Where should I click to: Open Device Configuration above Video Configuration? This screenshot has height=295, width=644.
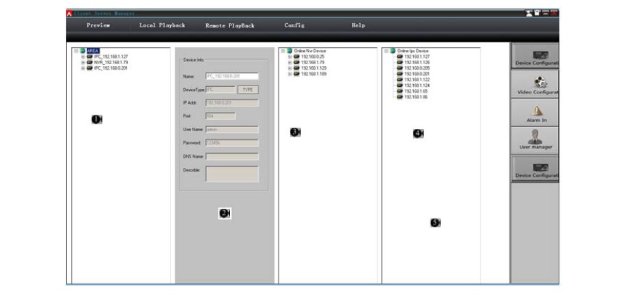coord(535,56)
